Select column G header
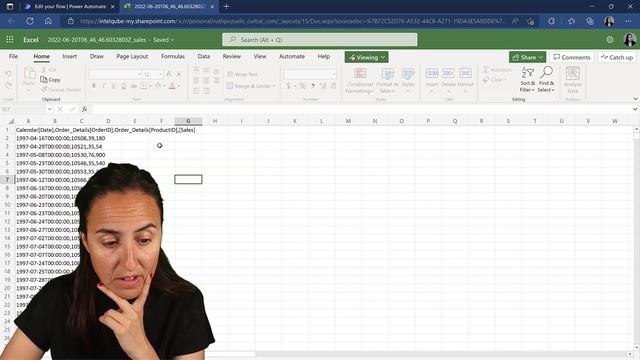 tap(188, 121)
